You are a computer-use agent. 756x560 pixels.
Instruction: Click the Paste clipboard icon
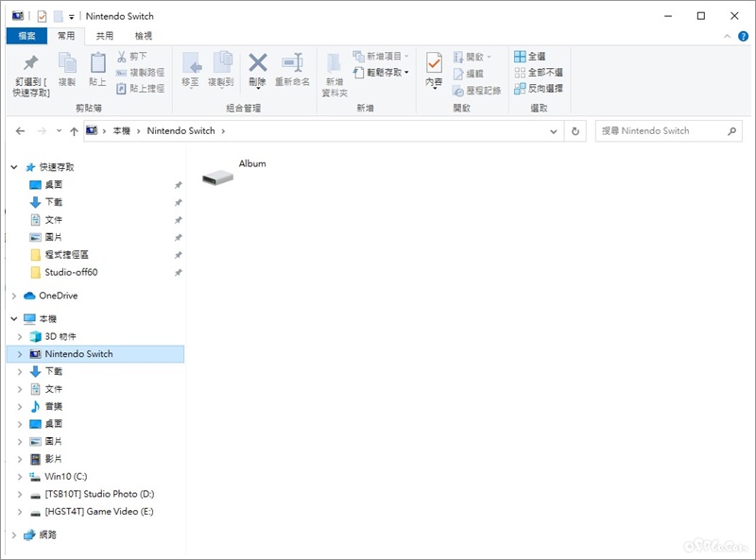tap(98, 62)
